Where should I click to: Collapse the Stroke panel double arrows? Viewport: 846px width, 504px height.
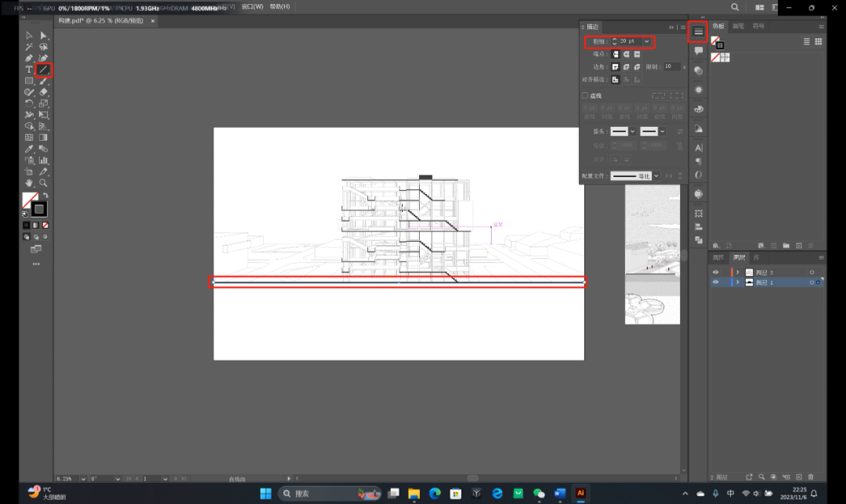coord(671,27)
